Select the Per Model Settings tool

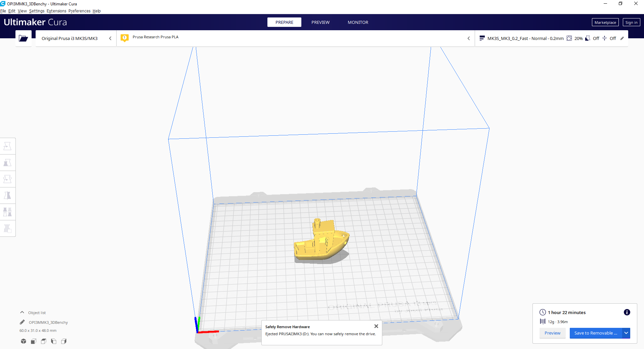7,212
